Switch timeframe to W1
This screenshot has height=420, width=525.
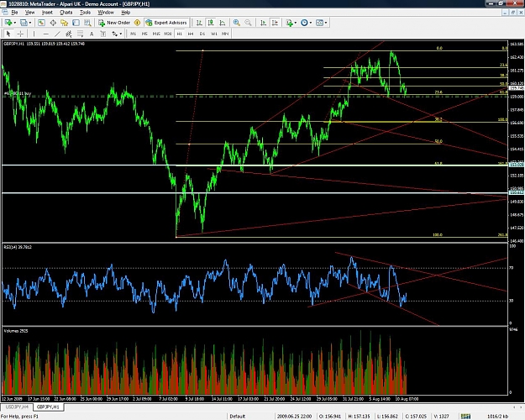[213, 34]
